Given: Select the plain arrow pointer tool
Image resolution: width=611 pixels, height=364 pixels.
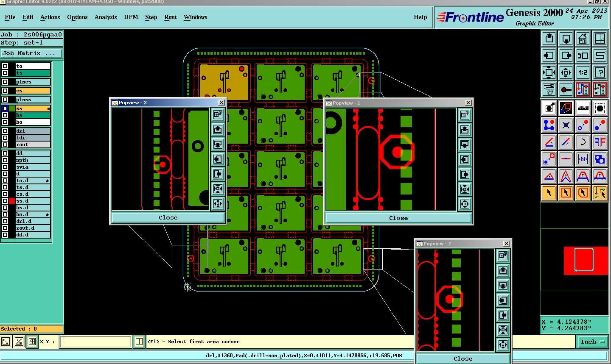Looking at the screenshot, I should click(549, 193).
